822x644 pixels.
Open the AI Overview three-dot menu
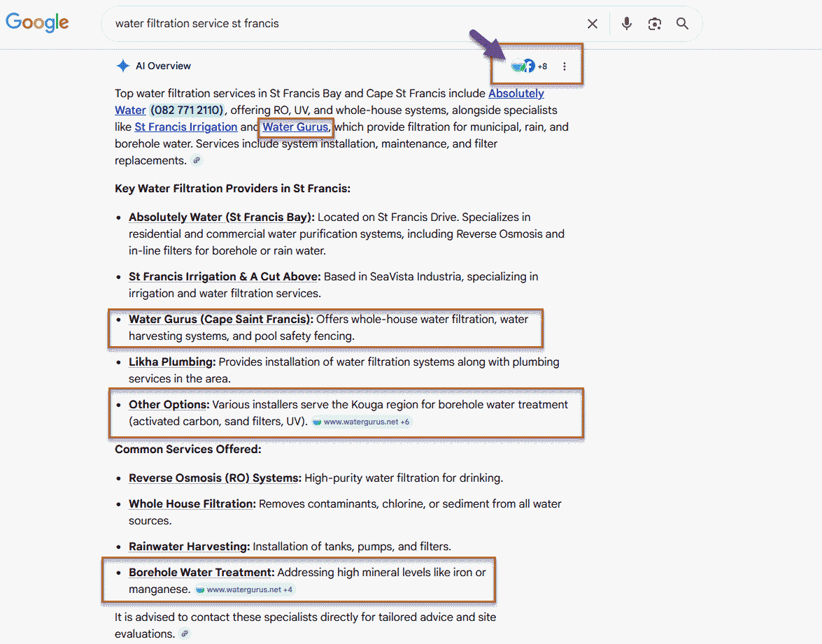coord(565,66)
